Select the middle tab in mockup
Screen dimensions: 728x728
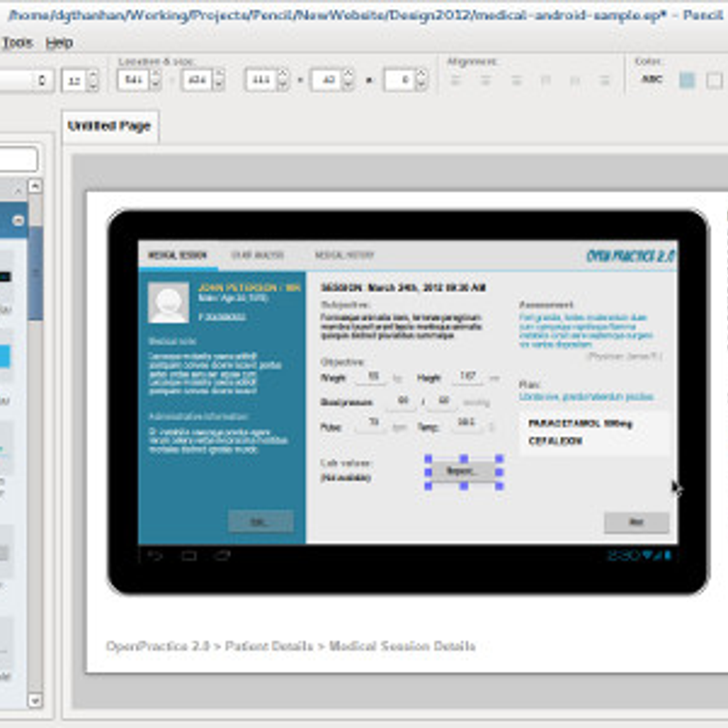pos(258,255)
